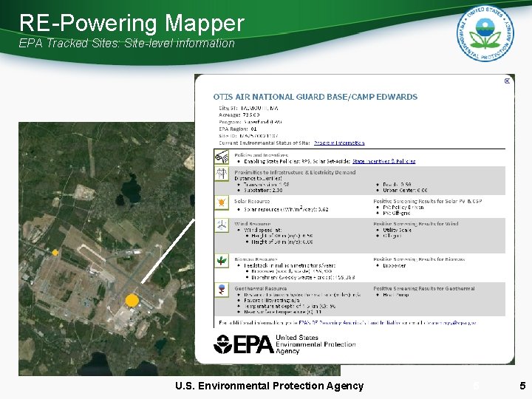532x399 pixels.
Task: Click the Utility Scale wind result
Action: pyautogui.click(x=397, y=230)
